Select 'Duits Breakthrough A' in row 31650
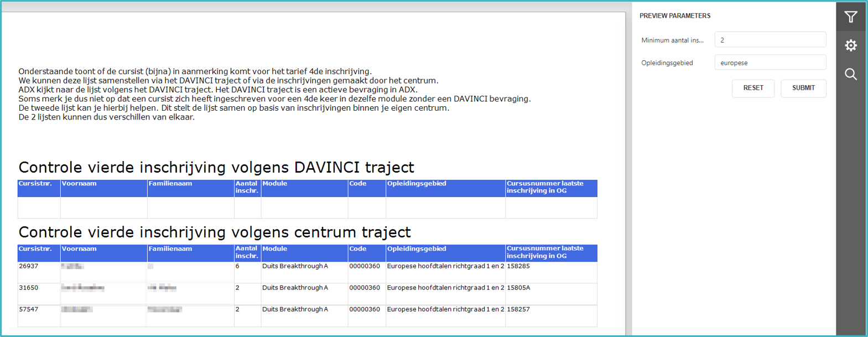868x337 pixels. tap(295, 288)
